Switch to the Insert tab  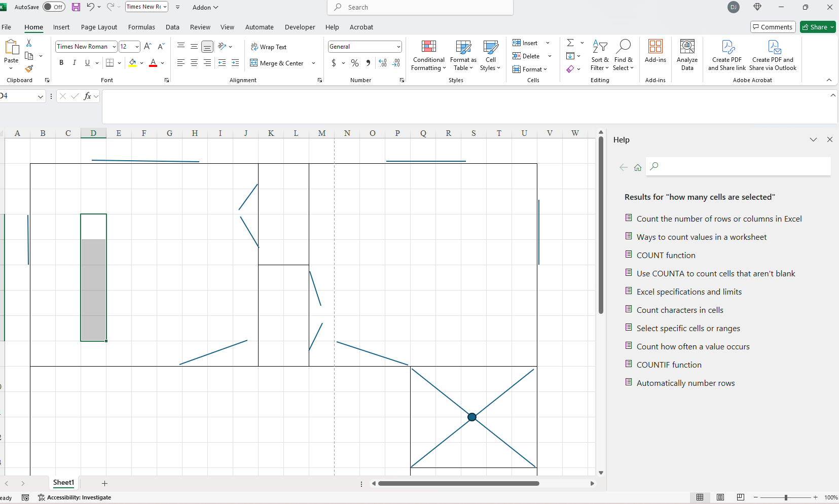point(61,27)
